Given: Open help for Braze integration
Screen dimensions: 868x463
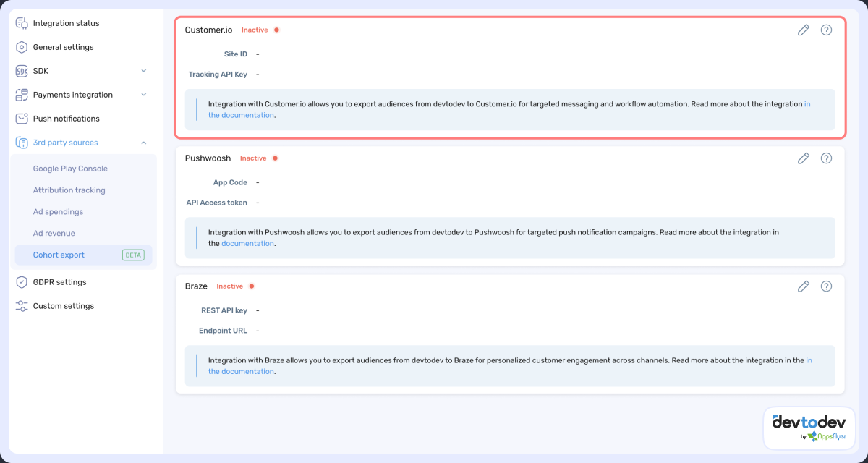Looking at the screenshot, I should [x=826, y=286].
